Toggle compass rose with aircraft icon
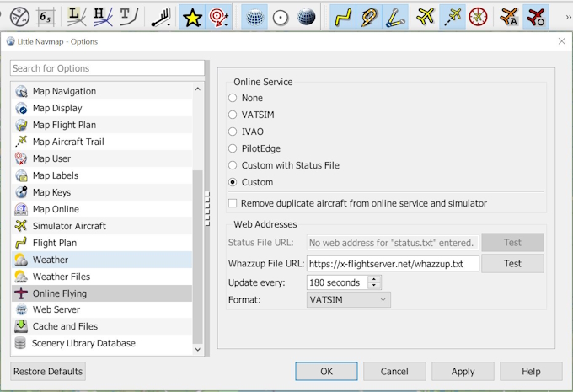This screenshot has height=392, width=573. pyautogui.click(x=478, y=17)
